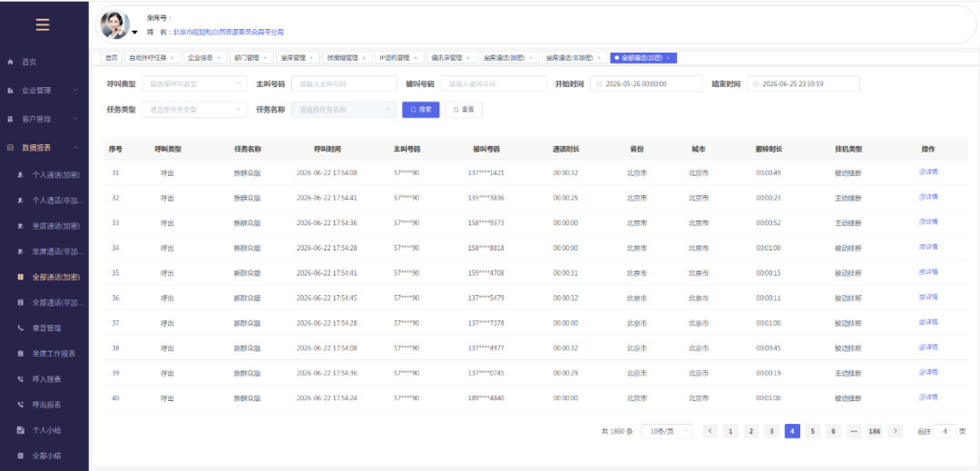Click the pagination ellipsis button

854,431
